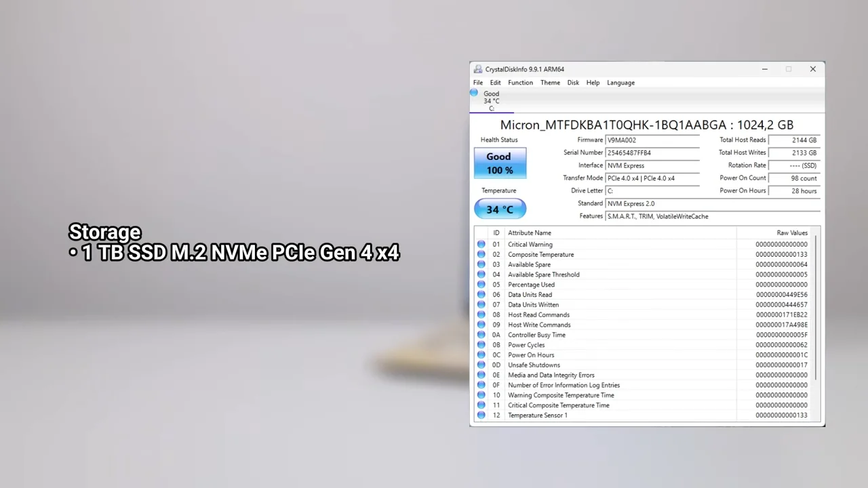
Task: Click status circle for Critical Warning row
Action: coord(481,244)
